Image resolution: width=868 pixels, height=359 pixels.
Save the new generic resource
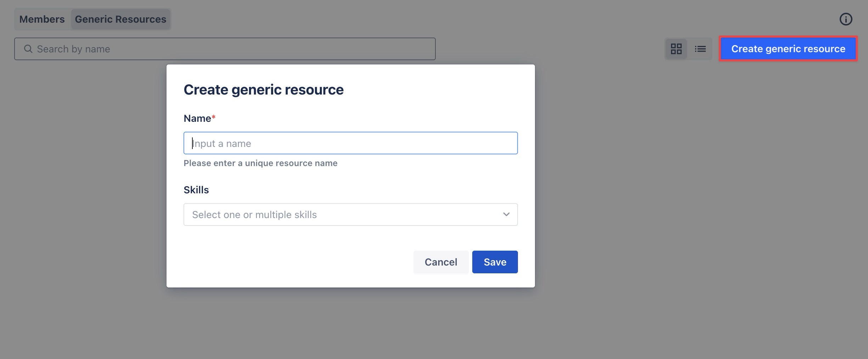[x=495, y=262]
